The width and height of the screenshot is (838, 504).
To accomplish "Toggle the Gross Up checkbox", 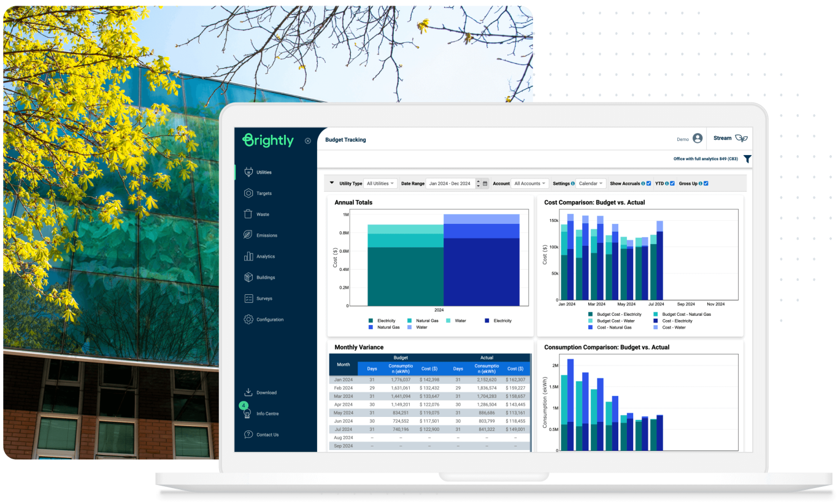I will [x=706, y=183].
